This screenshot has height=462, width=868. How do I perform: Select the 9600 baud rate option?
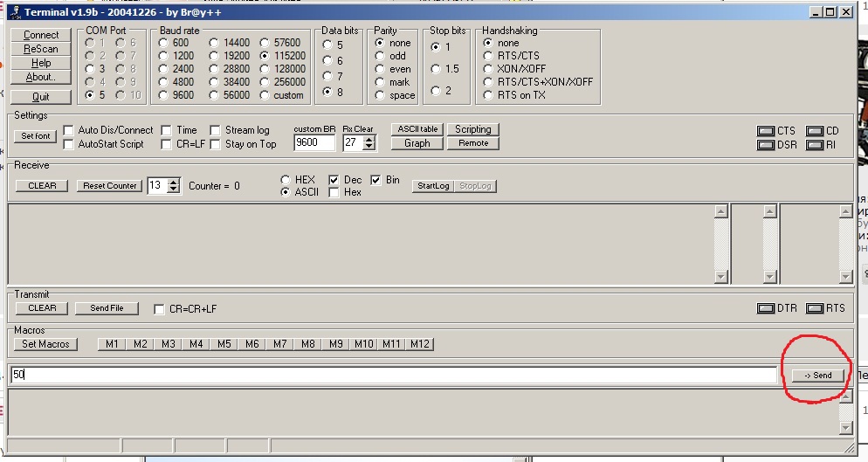[163, 95]
